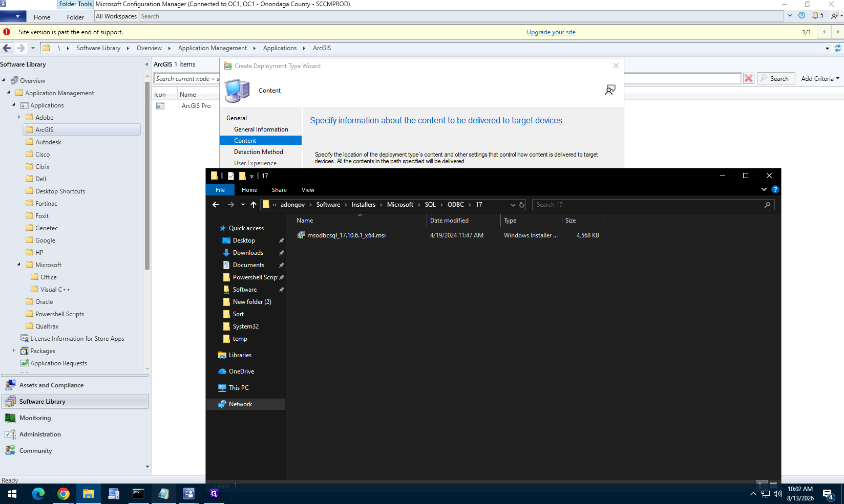Open the View tab in File Explorer
The image size is (844, 504).
tap(308, 190)
